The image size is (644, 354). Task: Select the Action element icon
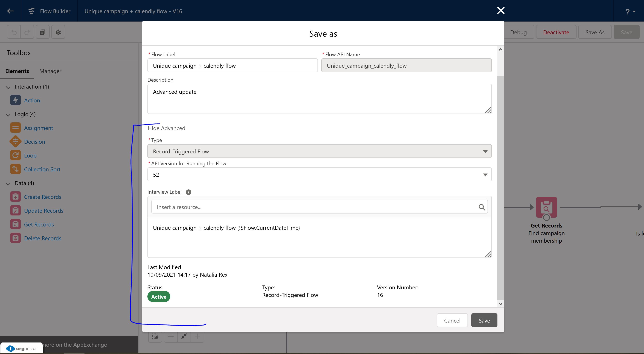tap(15, 100)
